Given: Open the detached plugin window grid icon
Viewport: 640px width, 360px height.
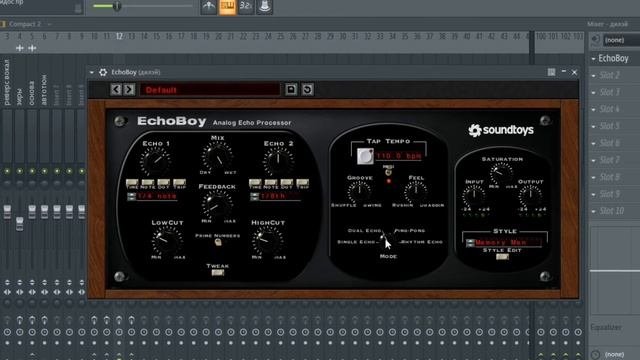Looking at the screenshot, I should [551, 72].
